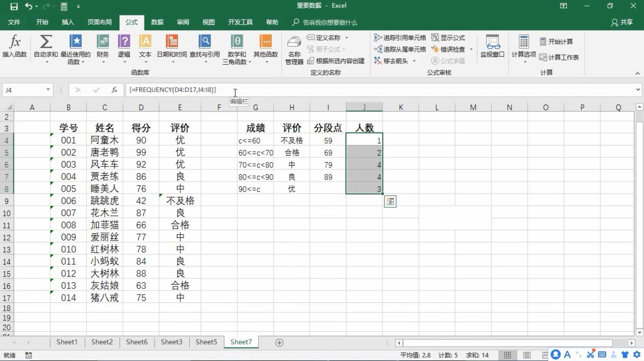This screenshot has height=361, width=644.
Task: Select the column J header
Action: (x=364, y=107)
